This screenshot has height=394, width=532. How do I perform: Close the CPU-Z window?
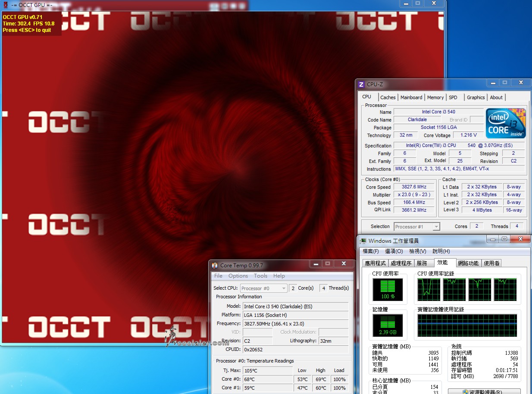pyautogui.click(x=522, y=83)
